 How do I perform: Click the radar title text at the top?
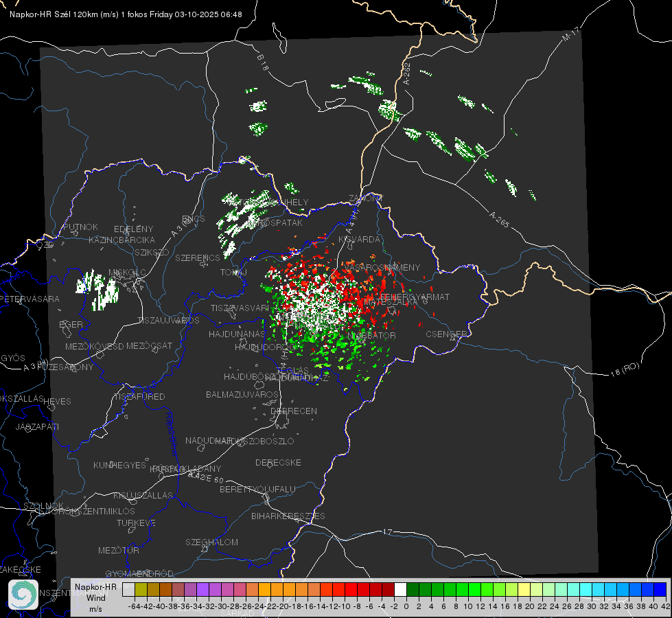coord(126,14)
